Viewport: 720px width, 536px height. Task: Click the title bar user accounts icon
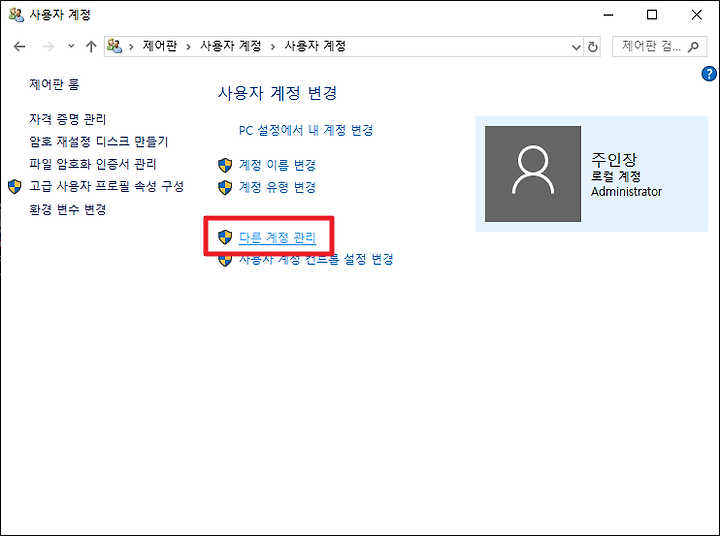16,15
